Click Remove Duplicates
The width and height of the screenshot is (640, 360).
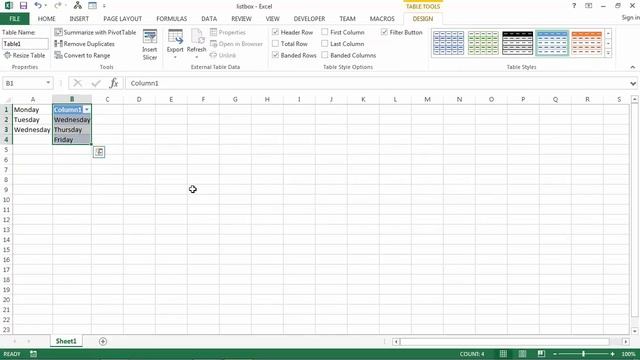[84, 44]
